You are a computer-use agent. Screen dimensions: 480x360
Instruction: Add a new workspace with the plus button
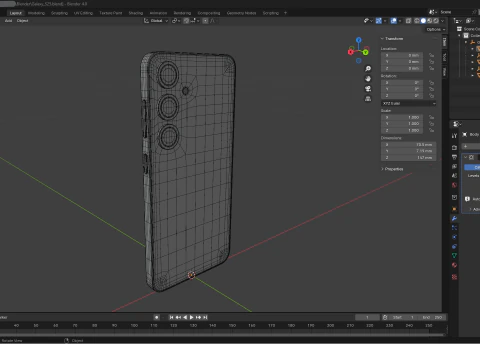coord(285,13)
